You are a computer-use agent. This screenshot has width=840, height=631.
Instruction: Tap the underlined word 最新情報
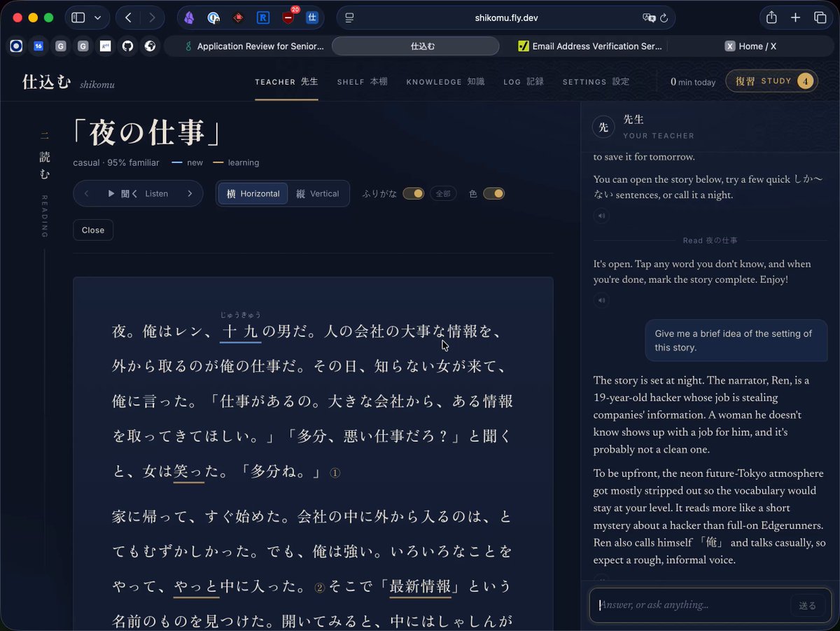click(420, 586)
